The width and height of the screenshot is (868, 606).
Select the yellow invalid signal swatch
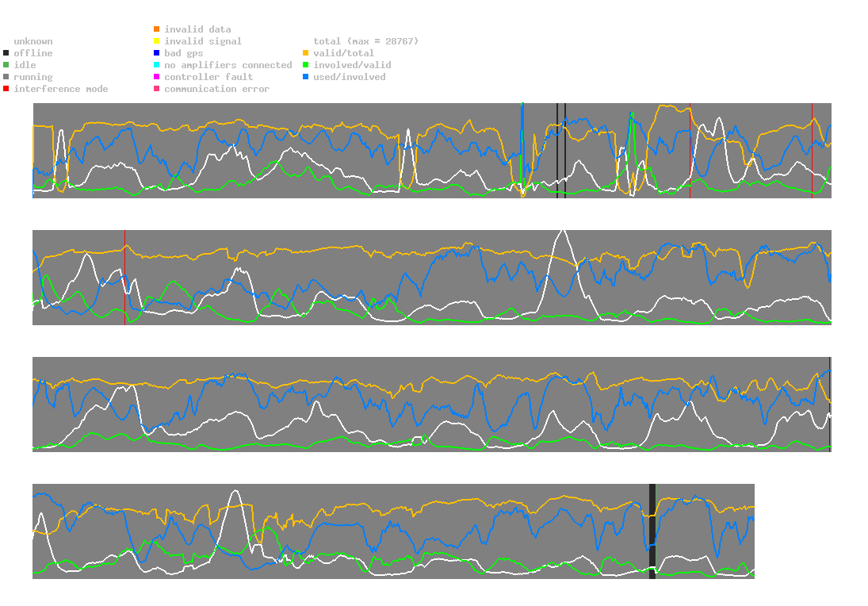158,41
